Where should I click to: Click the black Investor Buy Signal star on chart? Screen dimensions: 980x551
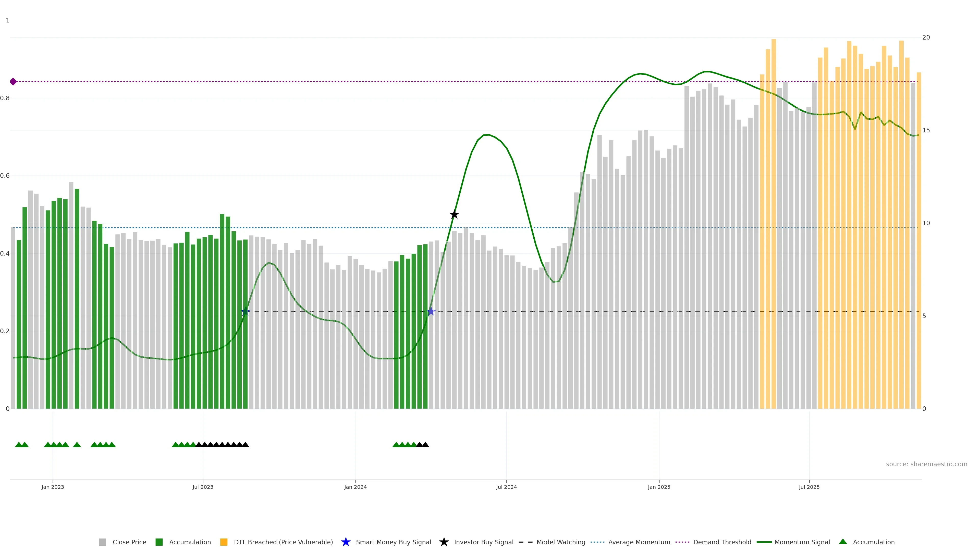(x=454, y=215)
